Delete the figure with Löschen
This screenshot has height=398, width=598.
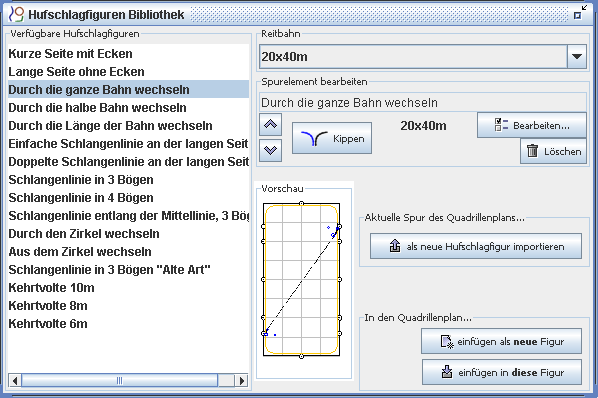pos(553,151)
